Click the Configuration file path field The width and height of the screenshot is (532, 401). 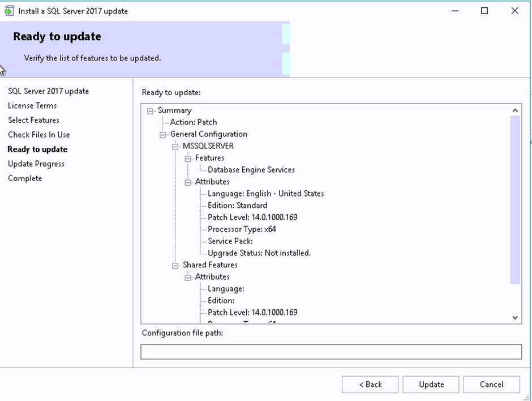pos(331,352)
